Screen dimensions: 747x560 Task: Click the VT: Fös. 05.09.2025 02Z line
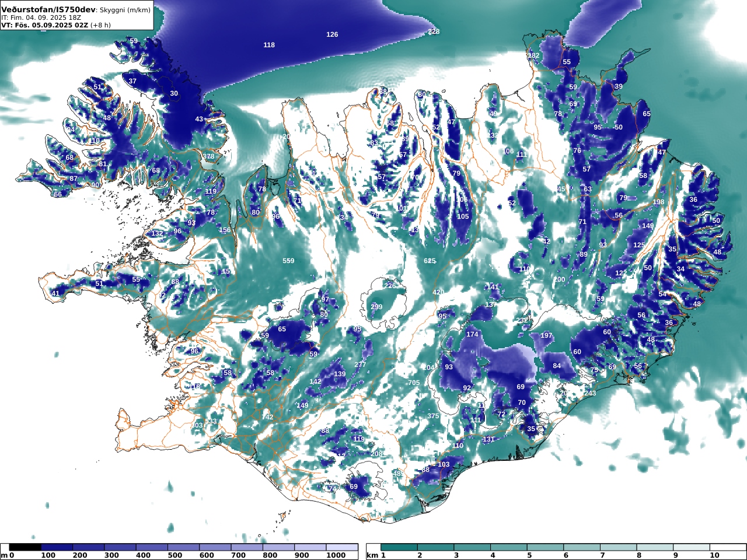pyautogui.click(x=44, y=25)
